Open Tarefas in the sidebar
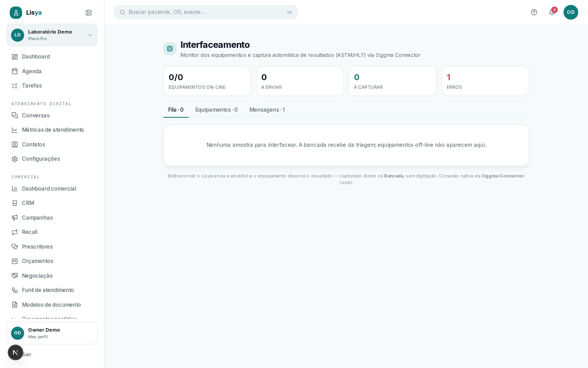 52,86
